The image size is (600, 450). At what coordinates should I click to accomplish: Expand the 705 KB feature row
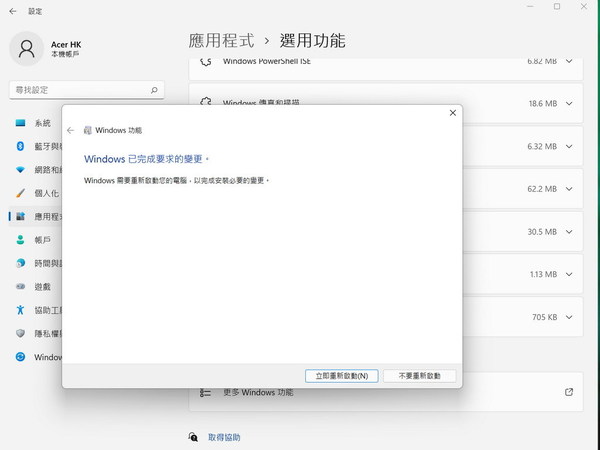pyautogui.click(x=569, y=317)
